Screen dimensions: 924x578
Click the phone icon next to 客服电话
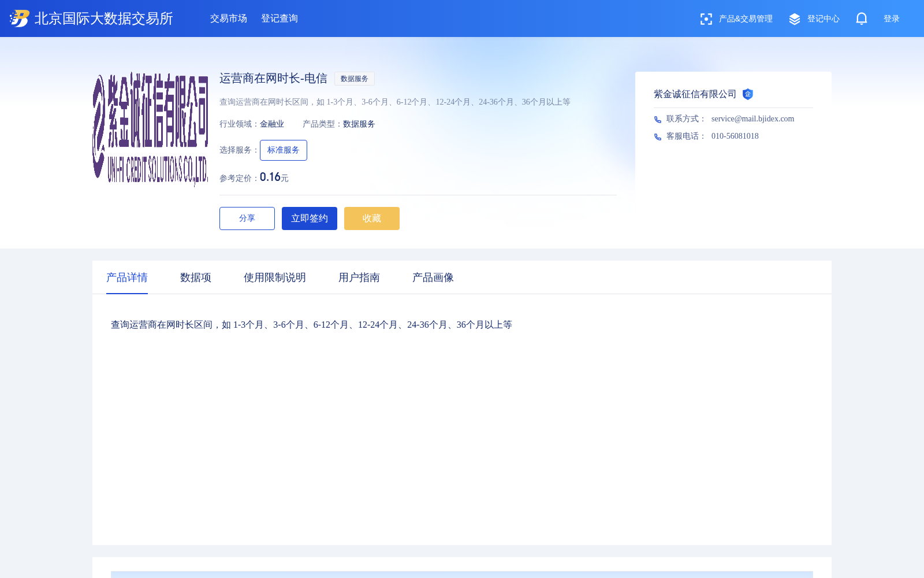(658, 137)
